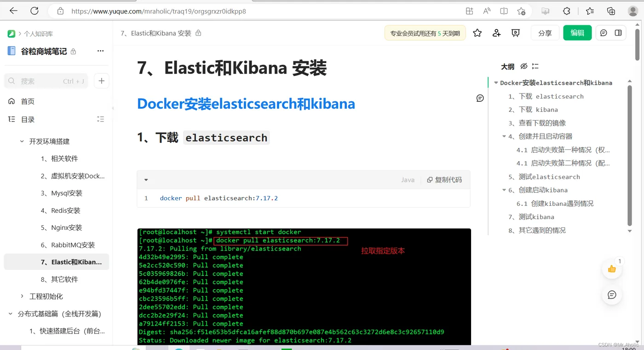Click the green 编辑 button
The image size is (644, 350).
[x=577, y=33]
